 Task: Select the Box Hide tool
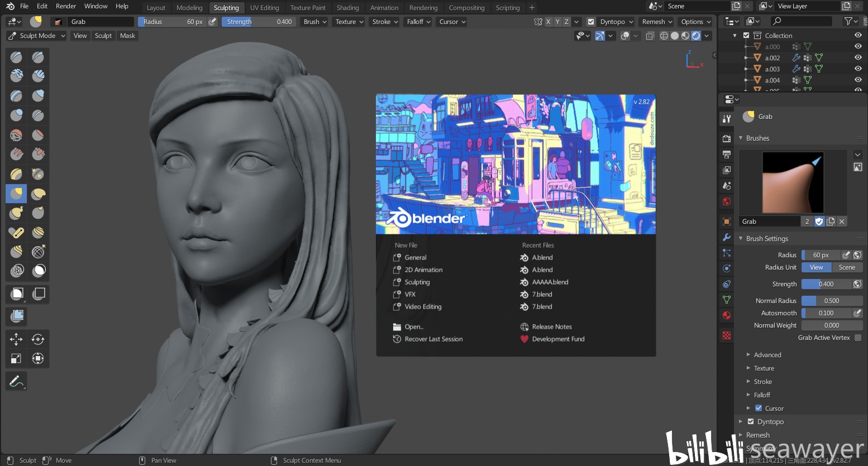pyautogui.click(x=38, y=294)
